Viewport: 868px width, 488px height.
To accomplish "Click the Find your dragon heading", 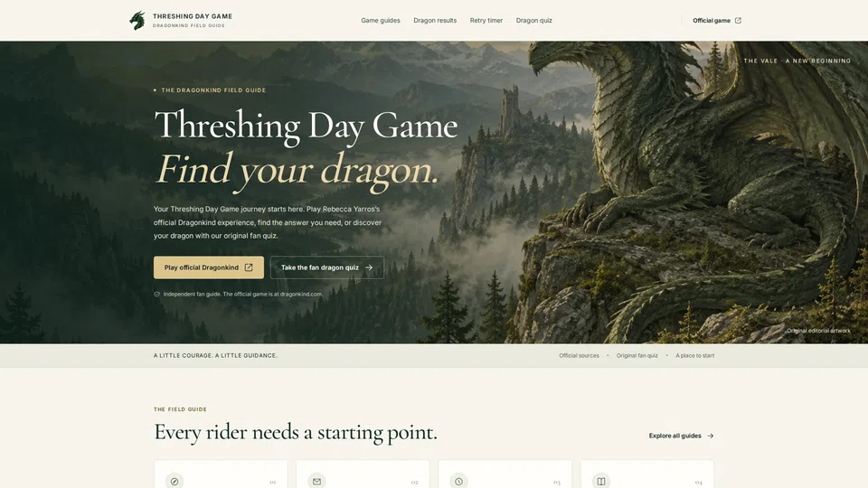I will point(297,169).
